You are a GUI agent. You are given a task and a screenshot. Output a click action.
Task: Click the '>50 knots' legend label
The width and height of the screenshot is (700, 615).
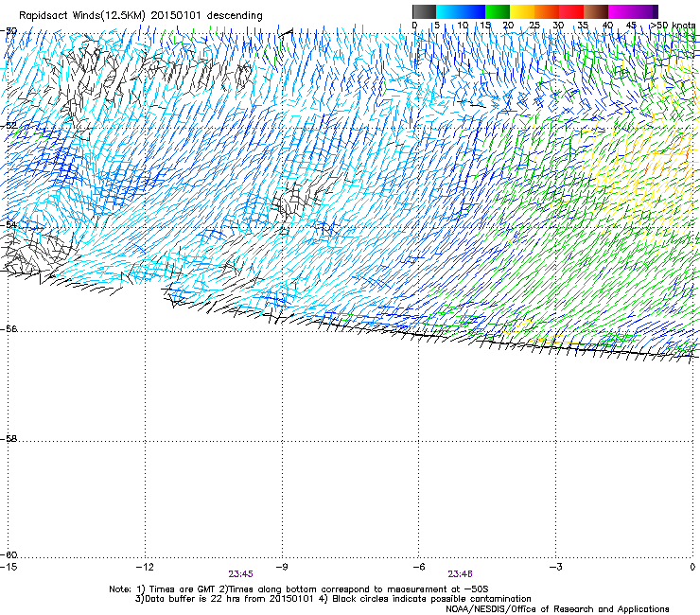673,25
